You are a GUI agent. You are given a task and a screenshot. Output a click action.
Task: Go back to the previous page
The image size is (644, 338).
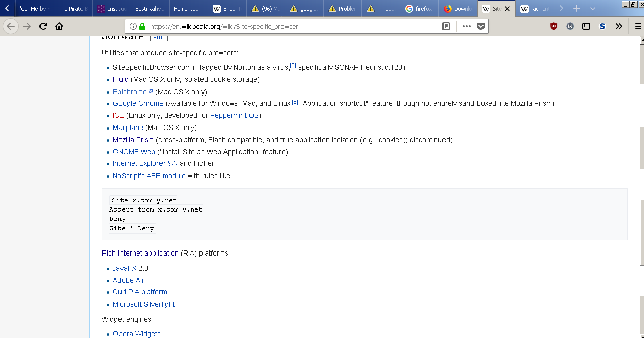tap(11, 26)
